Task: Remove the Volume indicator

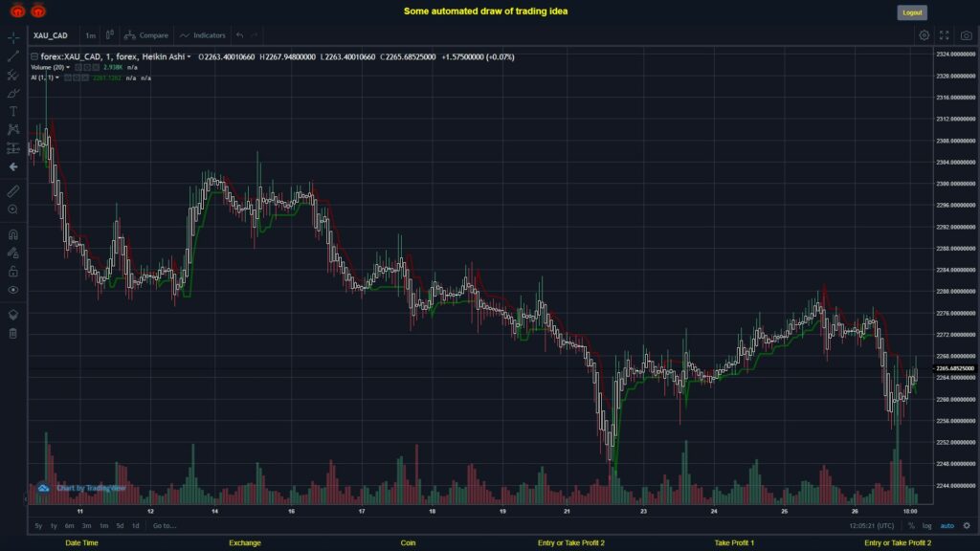Action: tap(97, 68)
